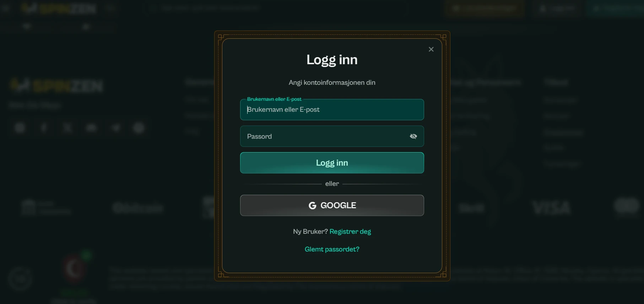Click the Brukernavn eller E-post field

332,110
